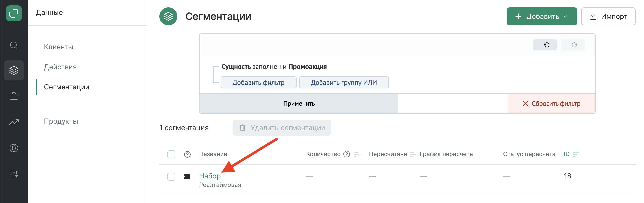The image size is (644, 203).
Task: Sort by Количество using its sort icon
Action: pos(357,154)
